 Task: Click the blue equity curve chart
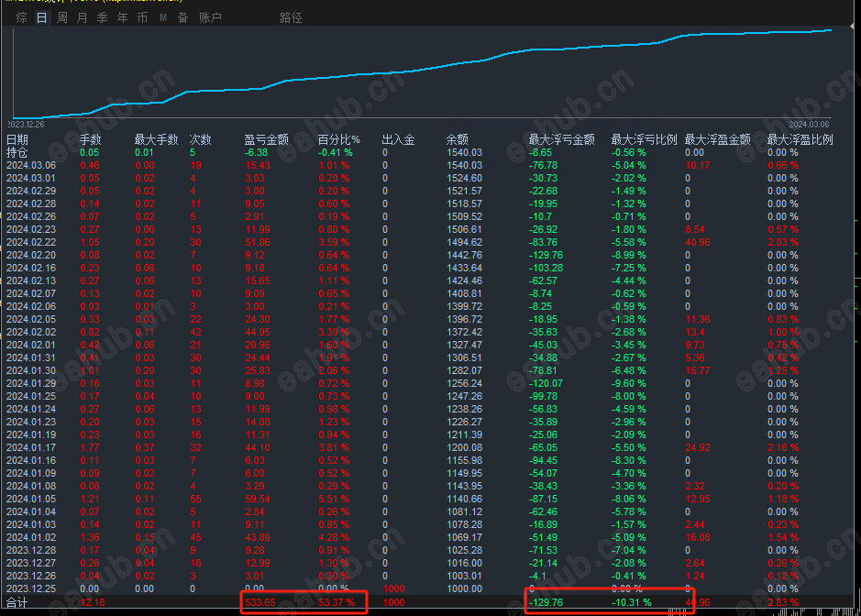[x=422, y=73]
